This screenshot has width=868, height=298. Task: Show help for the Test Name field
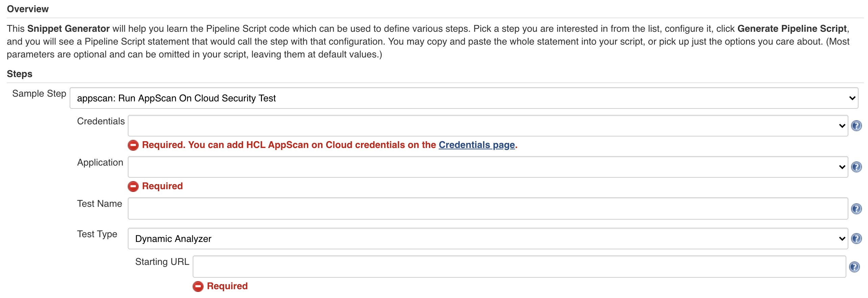click(856, 209)
